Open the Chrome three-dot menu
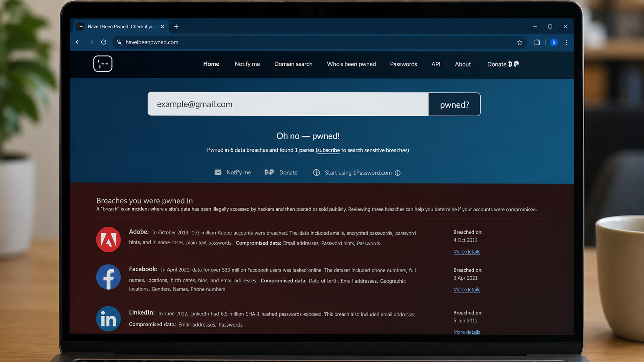Image resolution: width=644 pixels, height=362 pixels. point(566,42)
